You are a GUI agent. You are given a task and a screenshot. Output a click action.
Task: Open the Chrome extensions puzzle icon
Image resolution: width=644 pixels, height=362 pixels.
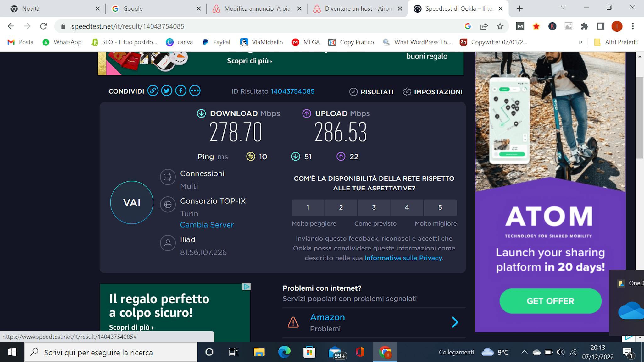pos(584,26)
